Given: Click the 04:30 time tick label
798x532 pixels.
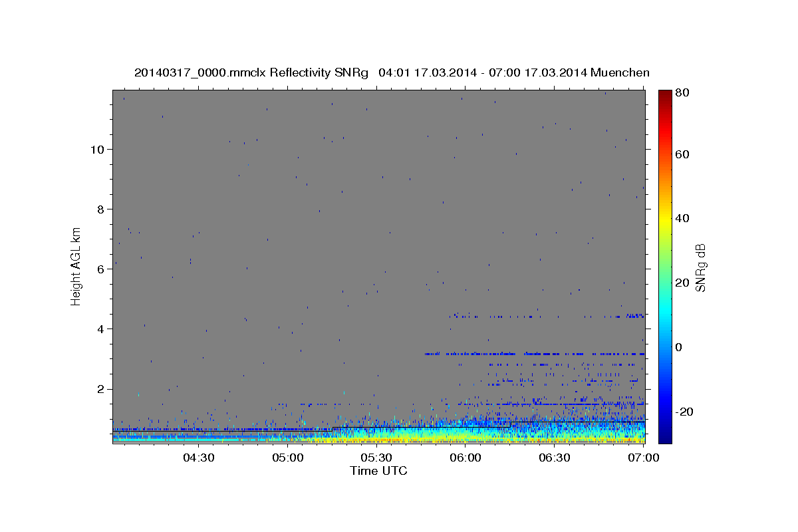Looking at the screenshot, I should coord(198,458).
